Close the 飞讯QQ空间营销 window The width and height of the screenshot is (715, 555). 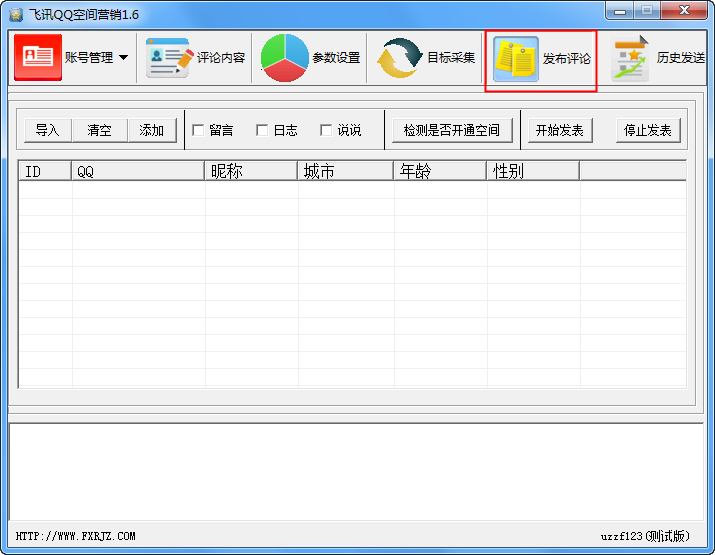[x=684, y=10]
